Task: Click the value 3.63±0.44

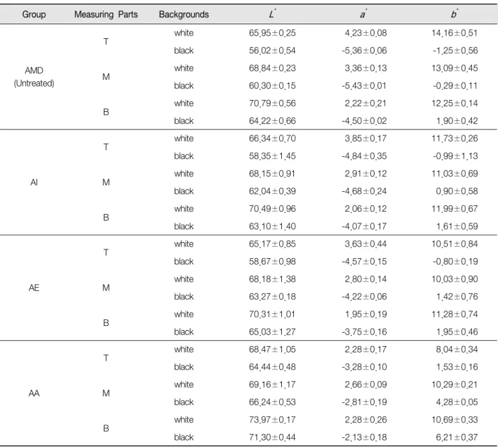Action: (366, 244)
